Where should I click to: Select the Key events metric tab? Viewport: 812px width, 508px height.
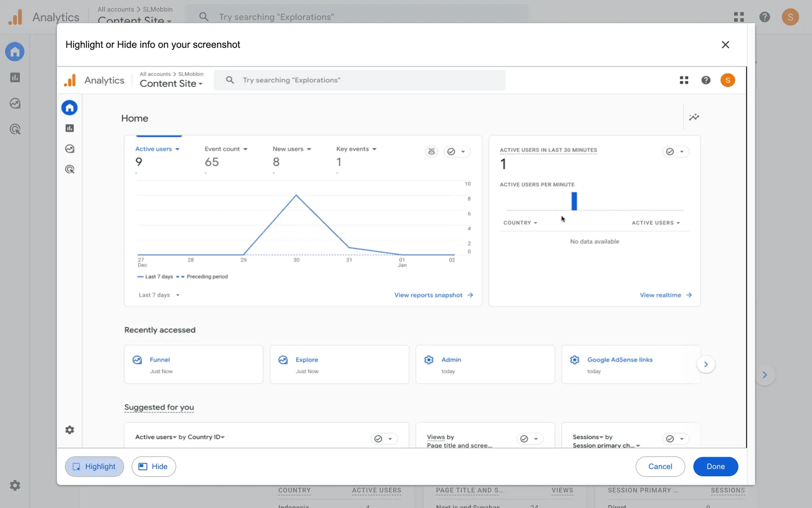click(x=356, y=149)
